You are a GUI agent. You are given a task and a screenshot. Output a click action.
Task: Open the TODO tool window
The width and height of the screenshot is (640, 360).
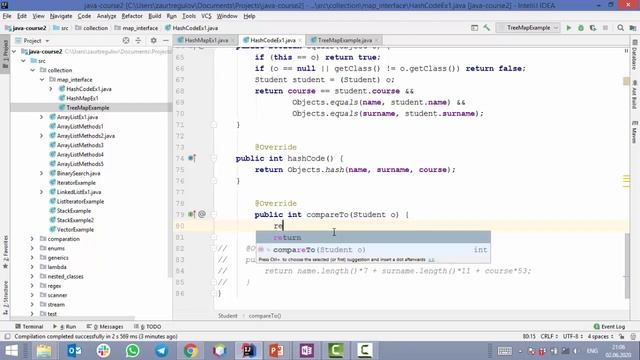[x=148, y=327]
